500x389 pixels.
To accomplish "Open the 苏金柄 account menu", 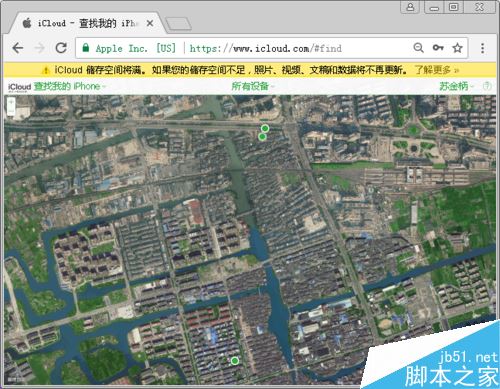I will [456, 86].
